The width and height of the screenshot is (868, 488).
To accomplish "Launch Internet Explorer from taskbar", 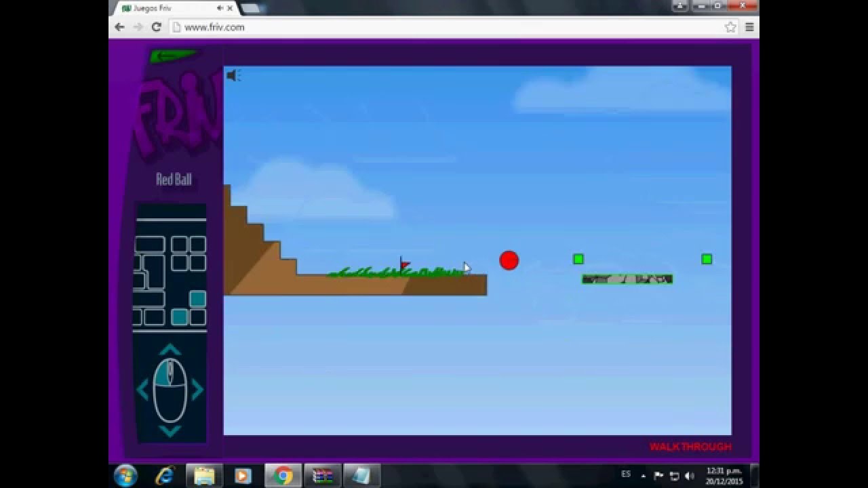I will click(x=165, y=476).
